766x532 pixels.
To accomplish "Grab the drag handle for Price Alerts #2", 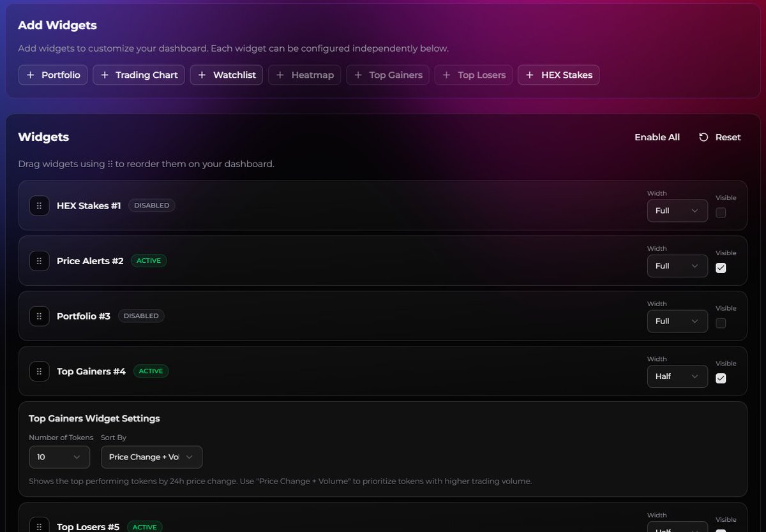I will tap(39, 261).
